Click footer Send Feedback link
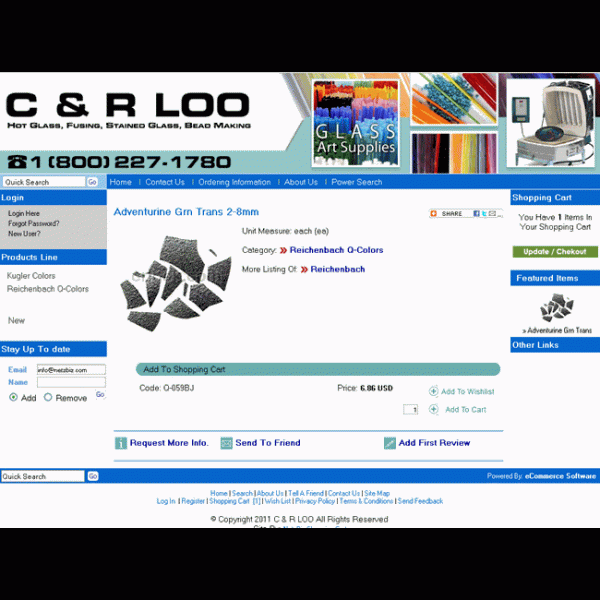 420,501
